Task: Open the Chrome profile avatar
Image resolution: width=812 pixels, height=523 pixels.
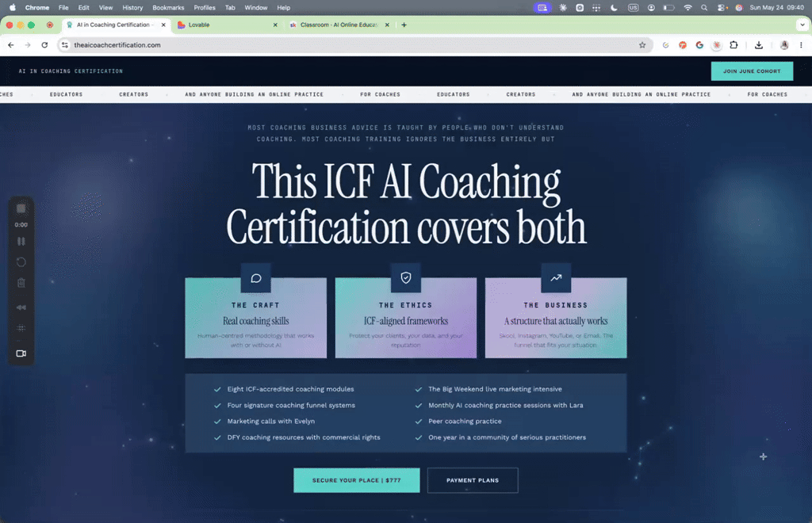Action: click(784, 45)
